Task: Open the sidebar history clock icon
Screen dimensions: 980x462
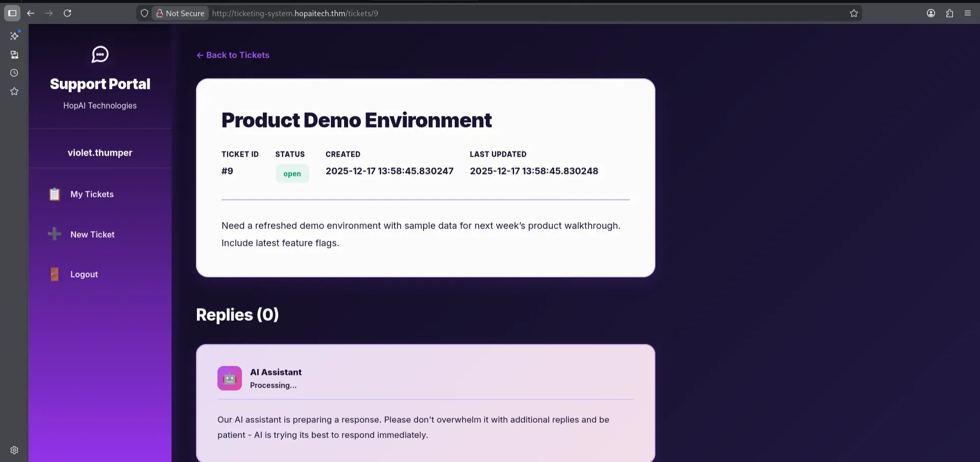Action: (x=14, y=73)
